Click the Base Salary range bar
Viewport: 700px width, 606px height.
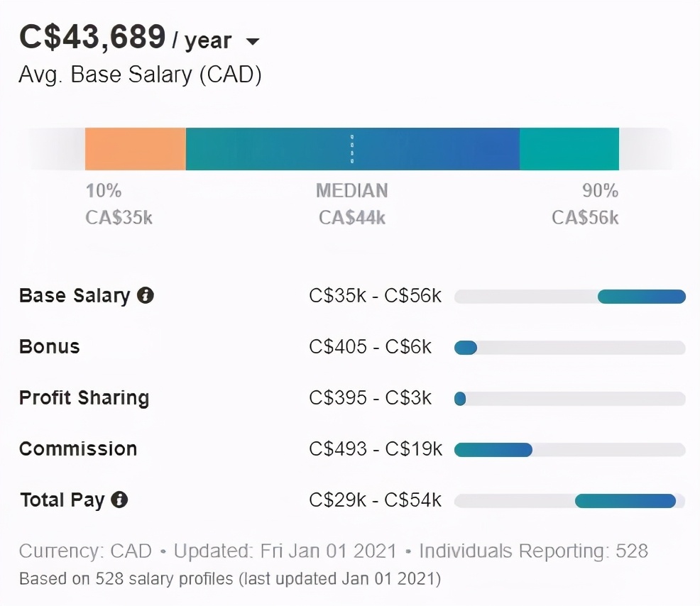[570, 297]
